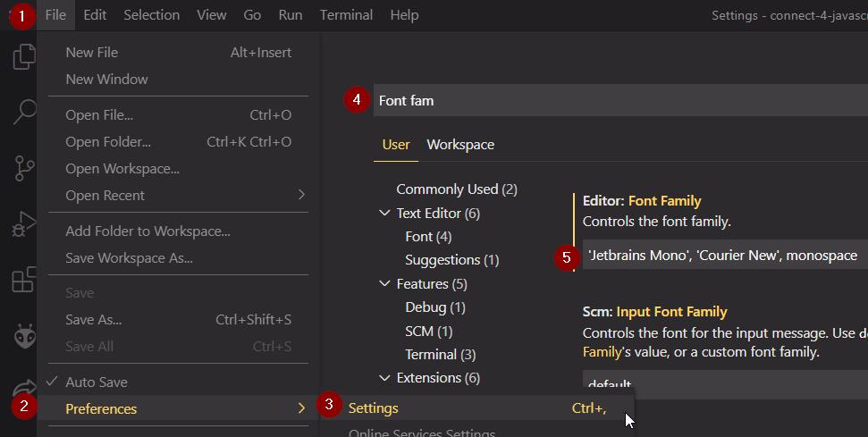The height and width of the screenshot is (437, 868).
Task: Click the settings search box
Action: pos(617,100)
